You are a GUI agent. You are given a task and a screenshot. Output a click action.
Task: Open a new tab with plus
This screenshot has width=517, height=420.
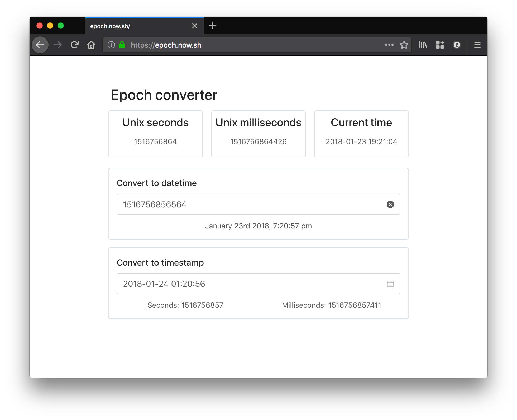point(212,26)
